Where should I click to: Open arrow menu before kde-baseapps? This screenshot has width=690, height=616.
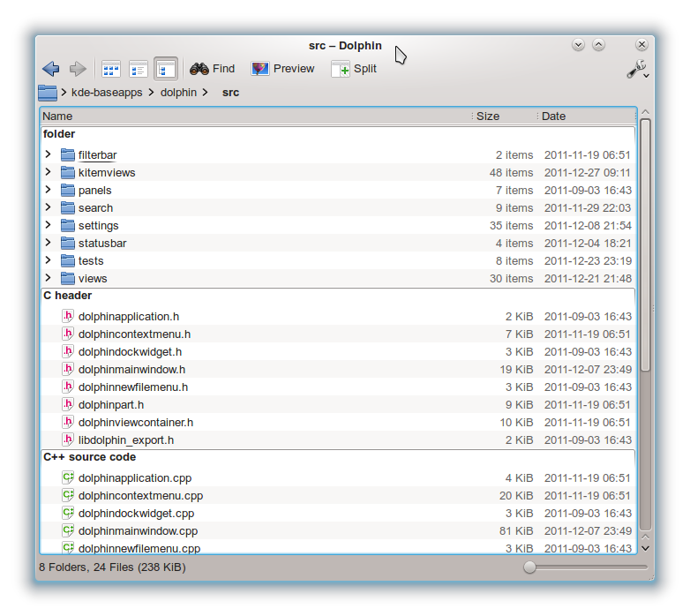(x=64, y=93)
